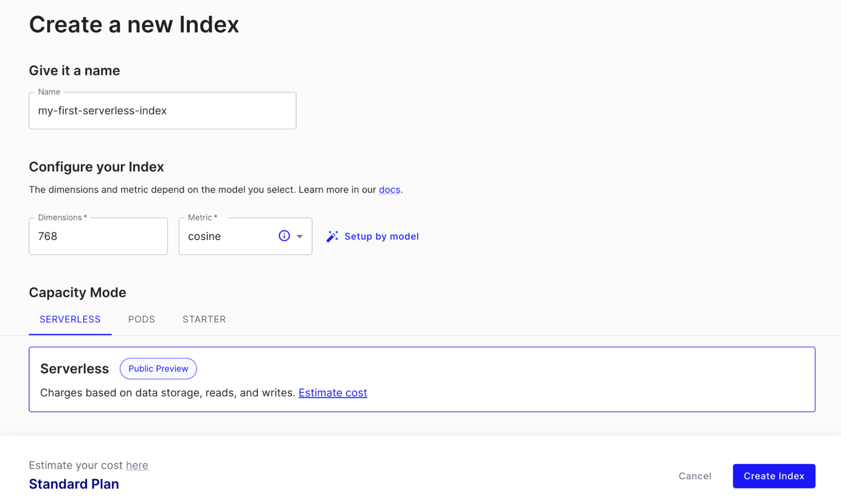Click the magic wand icon

coord(332,237)
